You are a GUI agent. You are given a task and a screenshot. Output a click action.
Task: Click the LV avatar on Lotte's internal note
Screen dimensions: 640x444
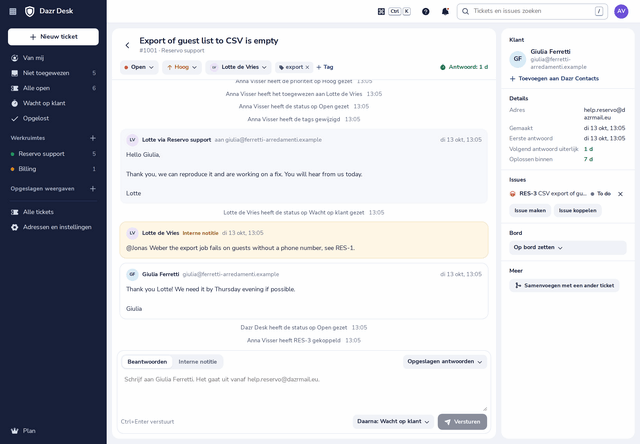tap(132, 233)
